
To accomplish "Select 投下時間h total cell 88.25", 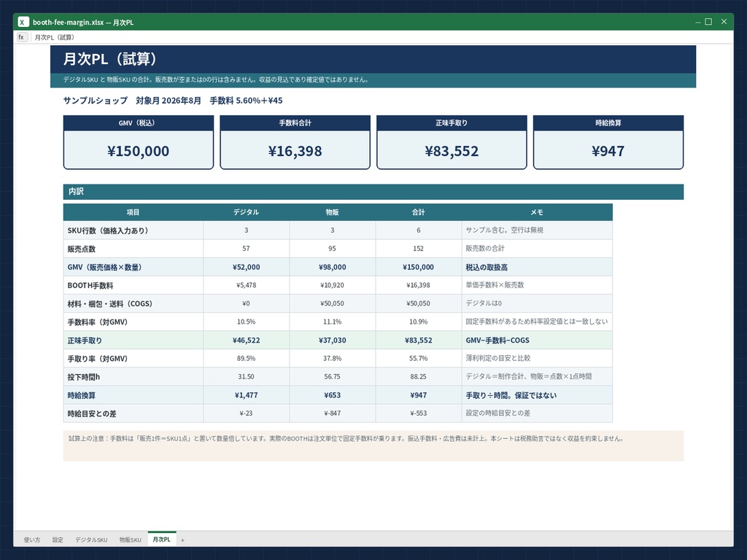I will click(418, 377).
